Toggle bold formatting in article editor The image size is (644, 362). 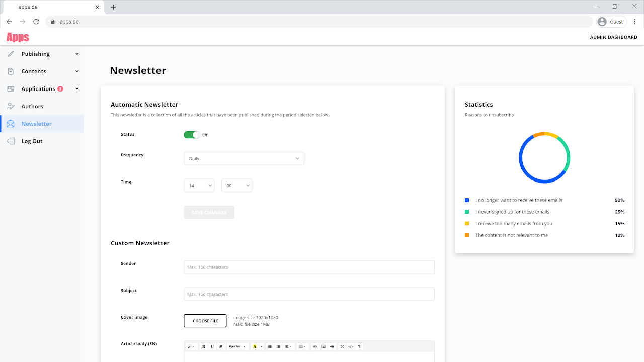[204, 346]
